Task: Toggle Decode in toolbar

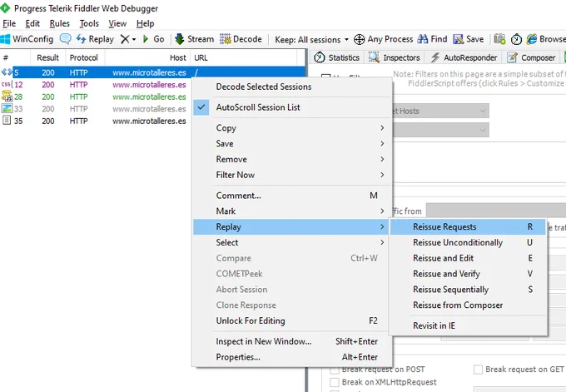Action: tap(241, 39)
